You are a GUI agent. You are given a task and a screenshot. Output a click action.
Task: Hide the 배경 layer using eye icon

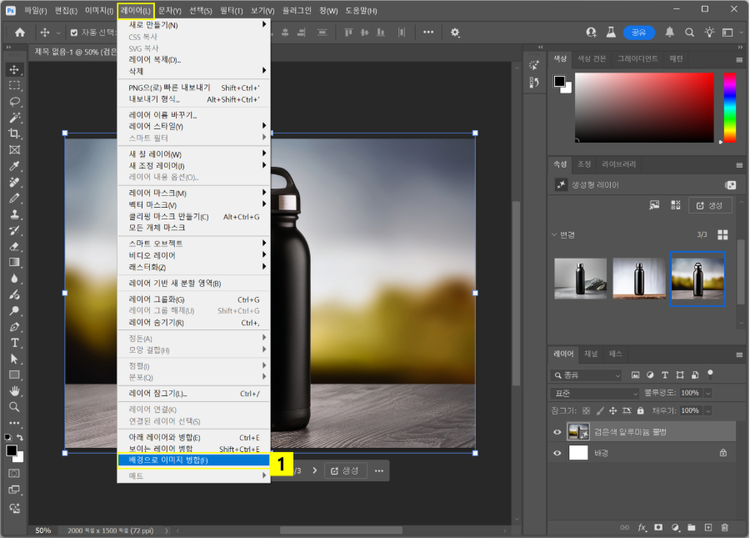pyautogui.click(x=558, y=453)
